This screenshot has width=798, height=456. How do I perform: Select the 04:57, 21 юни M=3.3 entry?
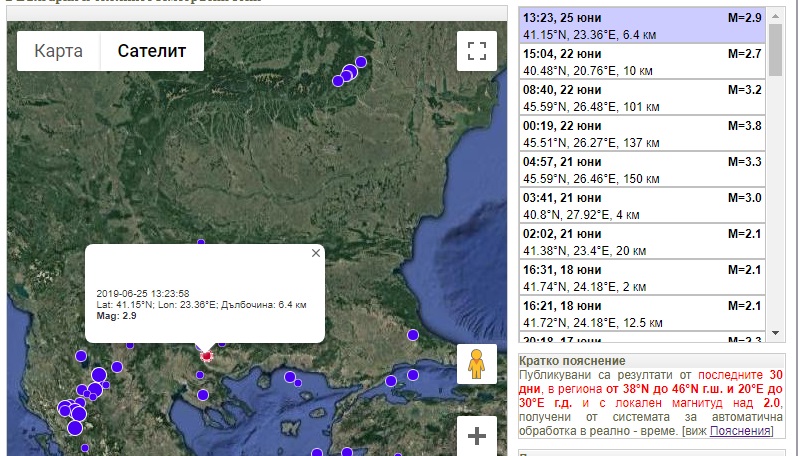(642, 170)
